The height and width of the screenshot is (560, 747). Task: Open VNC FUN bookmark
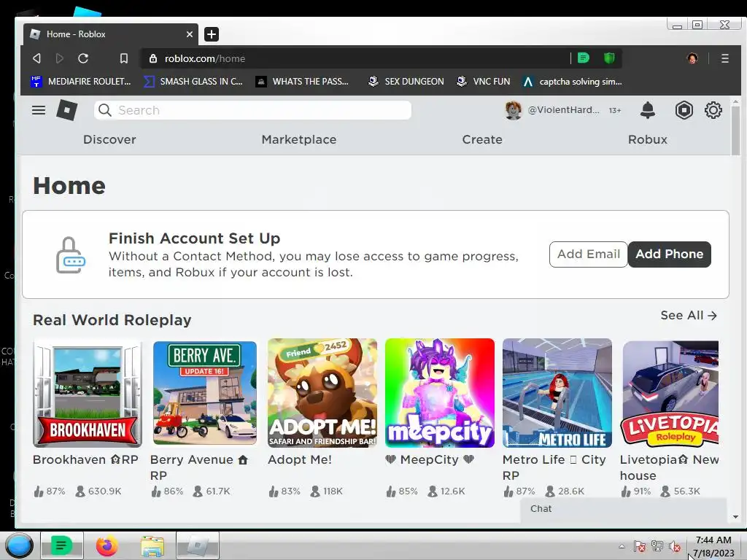tap(483, 82)
